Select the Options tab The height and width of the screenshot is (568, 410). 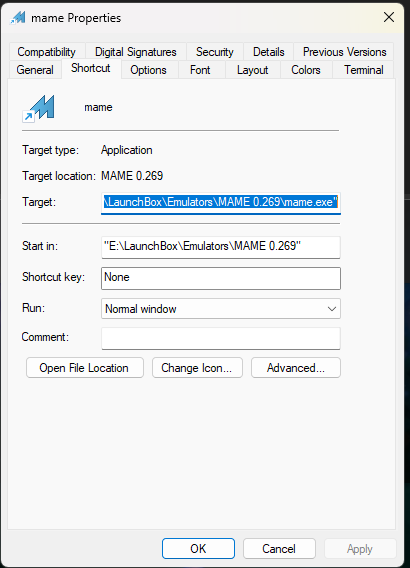[148, 70]
